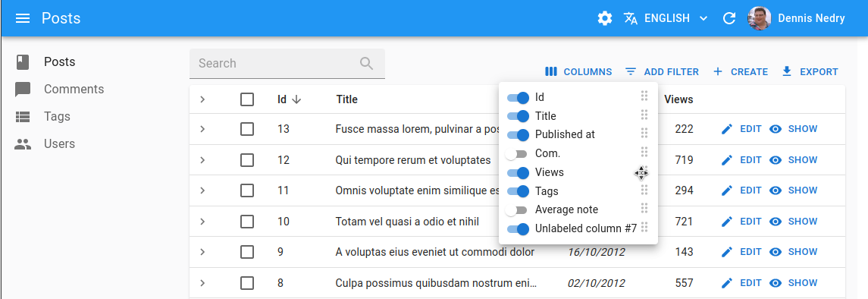The width and height of the screenshot is (868, 299).
Task: Select the checkbox for post 12
Action: 247,160
